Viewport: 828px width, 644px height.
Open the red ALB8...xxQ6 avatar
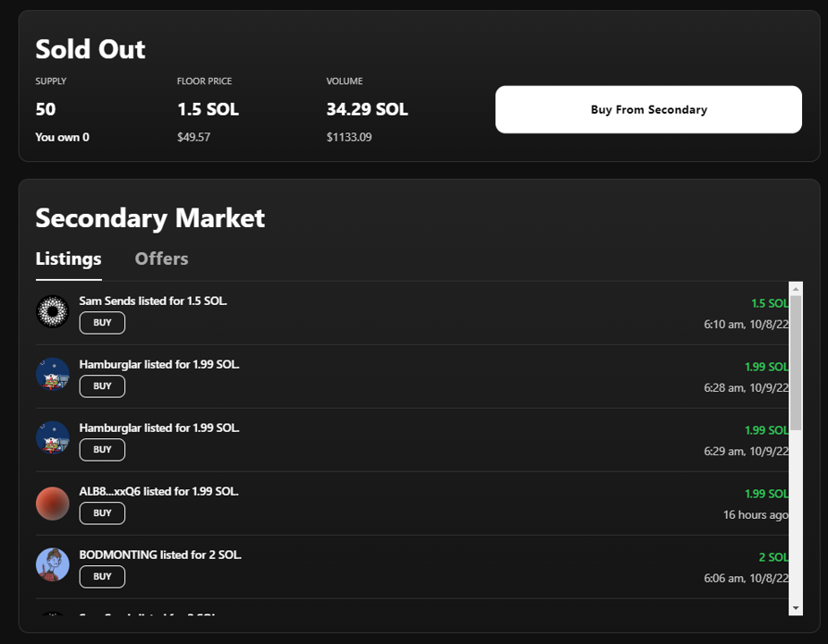[52, 504]
